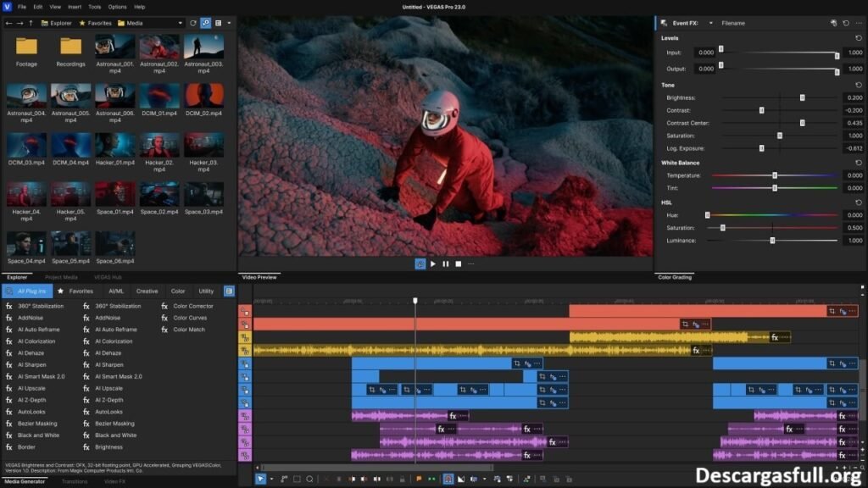Refresh the Explorer media folder view
This screenshot has width=868, height=488.
193,23
